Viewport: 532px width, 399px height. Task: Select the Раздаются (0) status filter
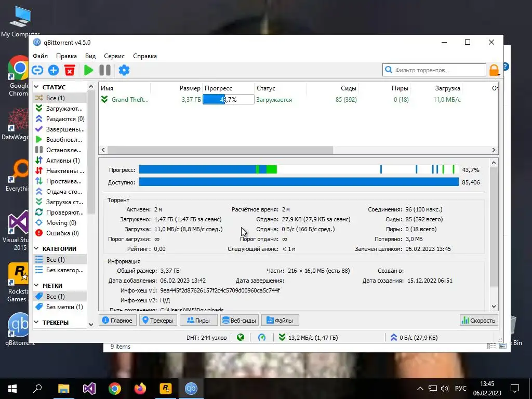60,119
